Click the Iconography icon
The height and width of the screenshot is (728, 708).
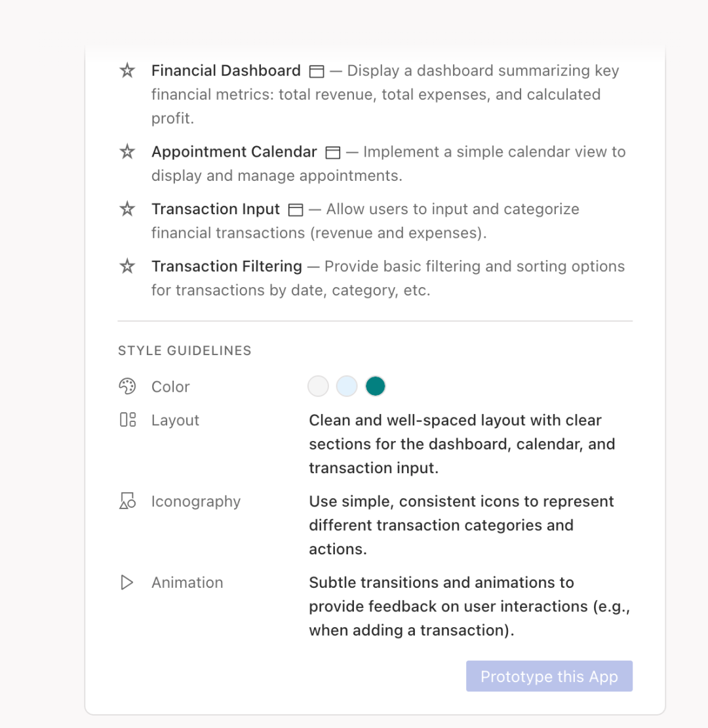pyautogui.click(x=127, y=501)
